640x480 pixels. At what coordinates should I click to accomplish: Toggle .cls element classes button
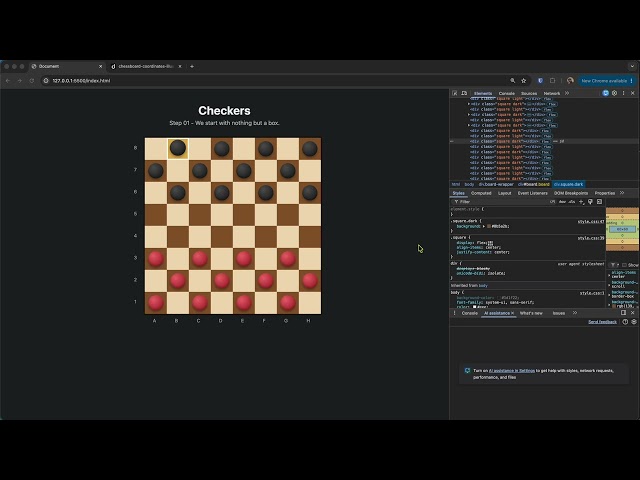(572, 202)
